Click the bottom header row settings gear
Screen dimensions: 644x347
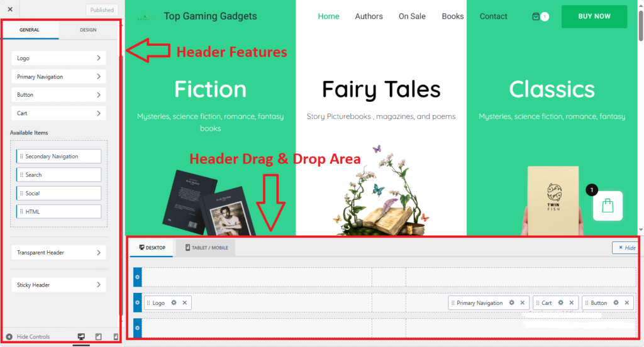pyautogui.click(x=138, y=328)
